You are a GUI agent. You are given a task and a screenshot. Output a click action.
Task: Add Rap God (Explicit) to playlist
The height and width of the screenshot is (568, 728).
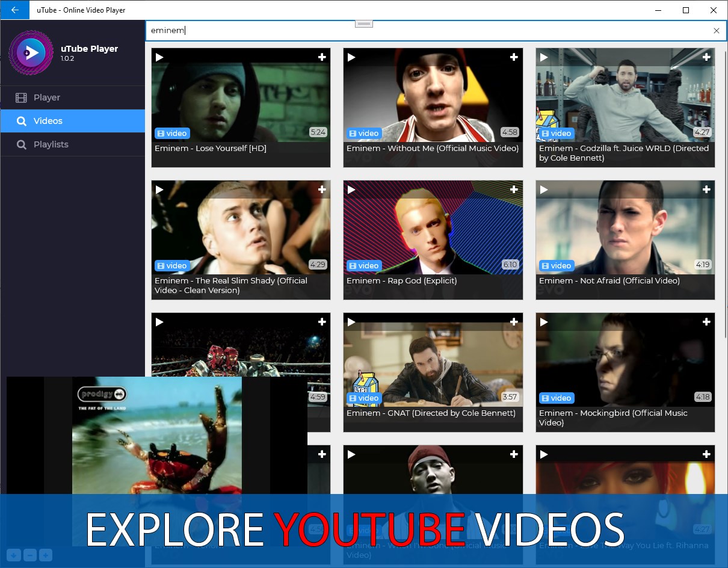tap(514, 190)
